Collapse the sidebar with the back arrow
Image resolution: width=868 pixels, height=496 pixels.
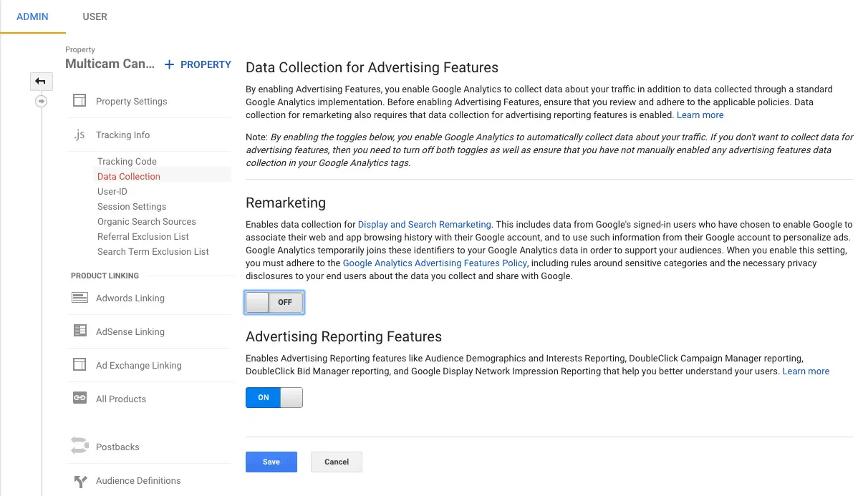coord(42,81)
